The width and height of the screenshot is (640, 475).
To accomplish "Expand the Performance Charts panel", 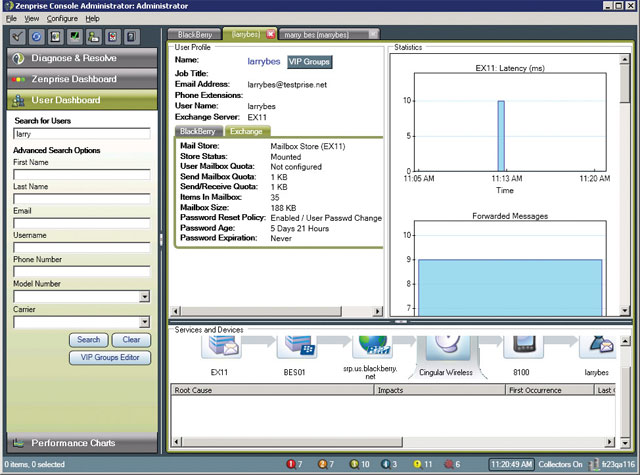I will [x=82, y=443].
